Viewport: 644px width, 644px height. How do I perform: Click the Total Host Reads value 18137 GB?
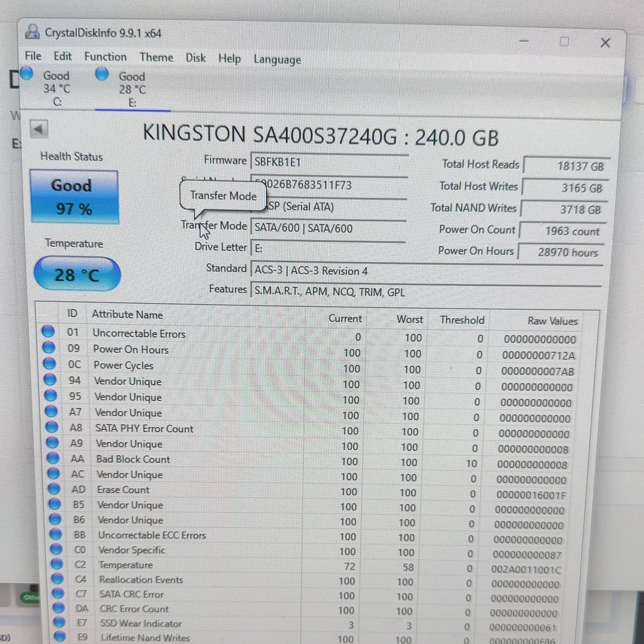point(566,166)
